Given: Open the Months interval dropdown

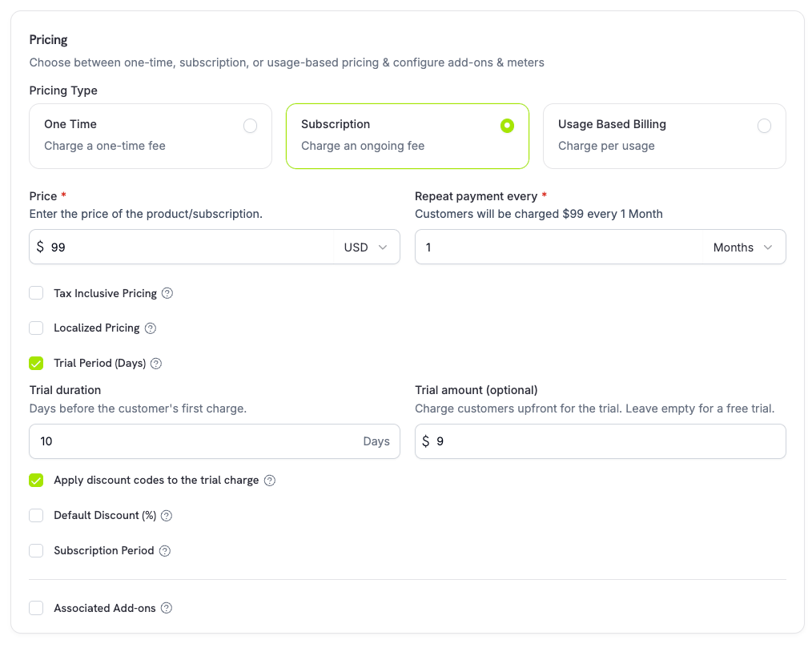Looking at the screenshot, I should point(743,248).
